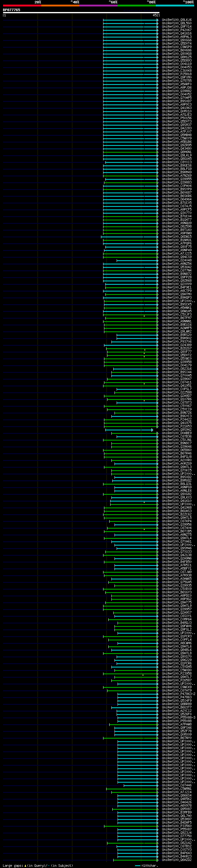The image size is (197, 868).
Task: Open UniRef100_A8CWH6 entry
Action: point(177,643)
